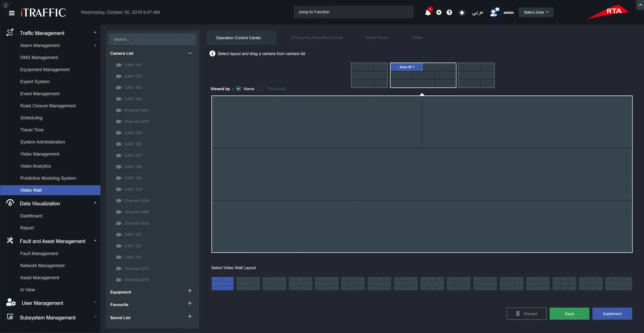Screen dimensions: 644x333
Task: Click the Subsystem Management section icon
Action: [10, 317]
